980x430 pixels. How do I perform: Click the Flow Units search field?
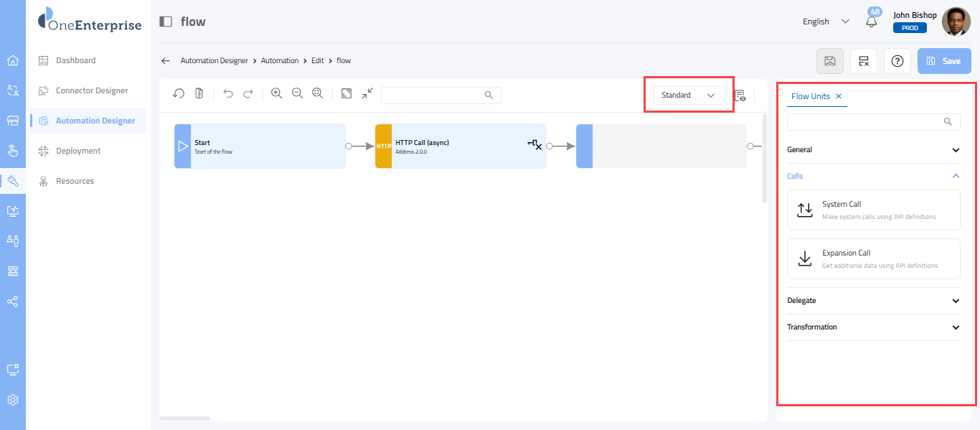click(865, 122)
